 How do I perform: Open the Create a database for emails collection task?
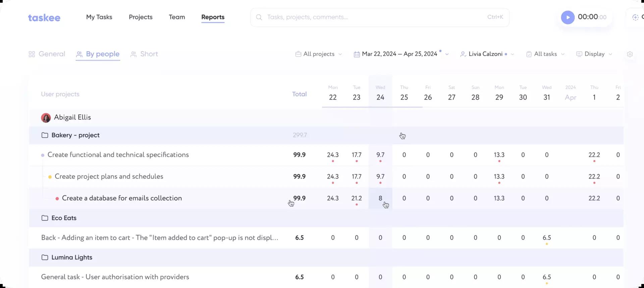click(x=122, y=198)
